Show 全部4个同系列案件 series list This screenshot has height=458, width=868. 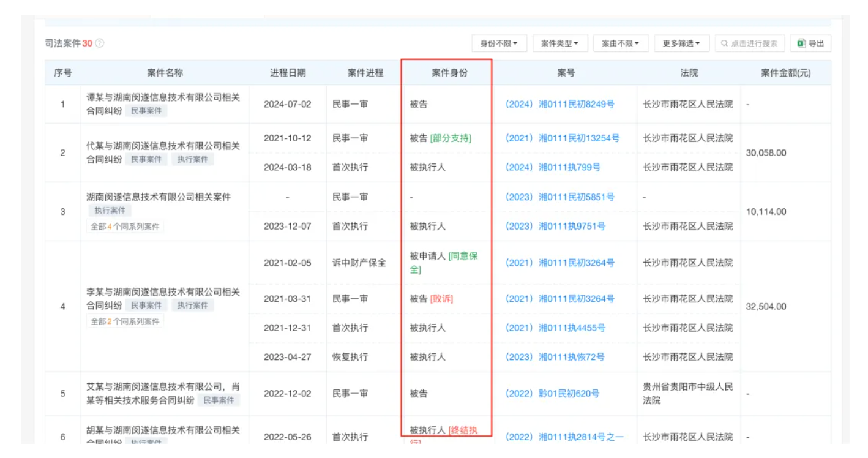coord(125,227)
